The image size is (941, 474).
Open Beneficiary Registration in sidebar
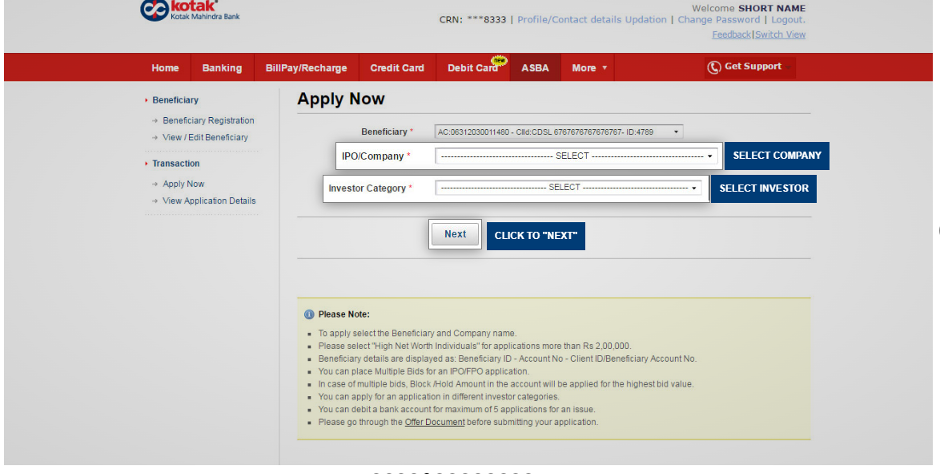tap(208, 121)
